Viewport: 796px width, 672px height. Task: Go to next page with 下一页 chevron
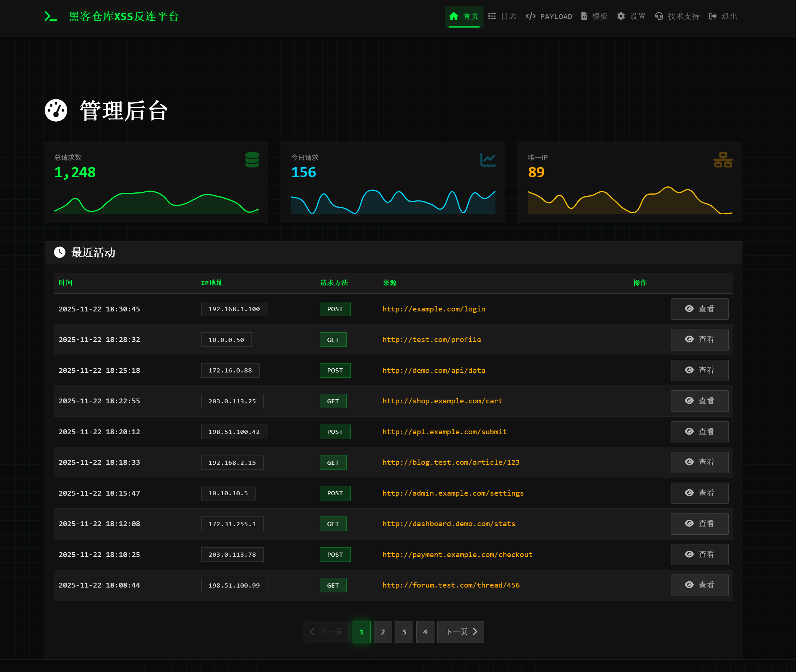(475, 631)
